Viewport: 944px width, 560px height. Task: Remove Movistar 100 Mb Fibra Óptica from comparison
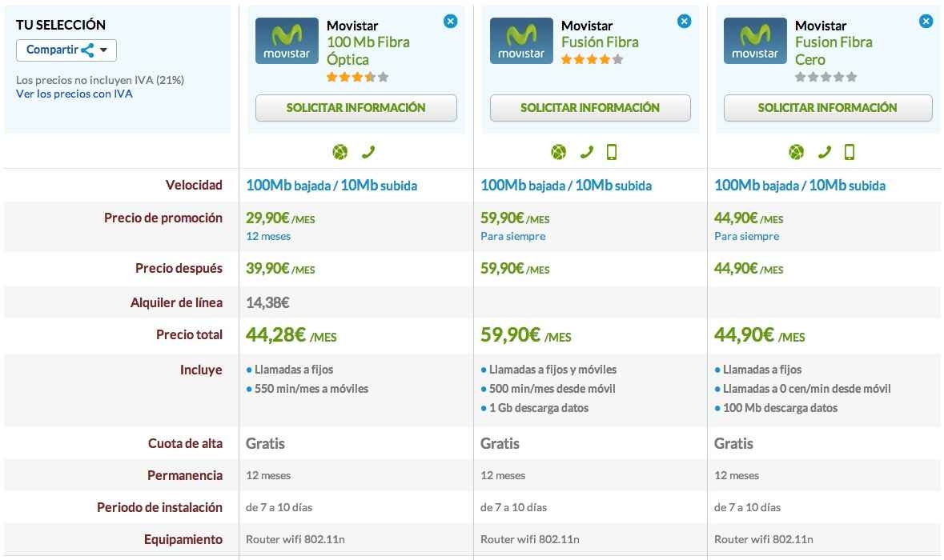450,22
